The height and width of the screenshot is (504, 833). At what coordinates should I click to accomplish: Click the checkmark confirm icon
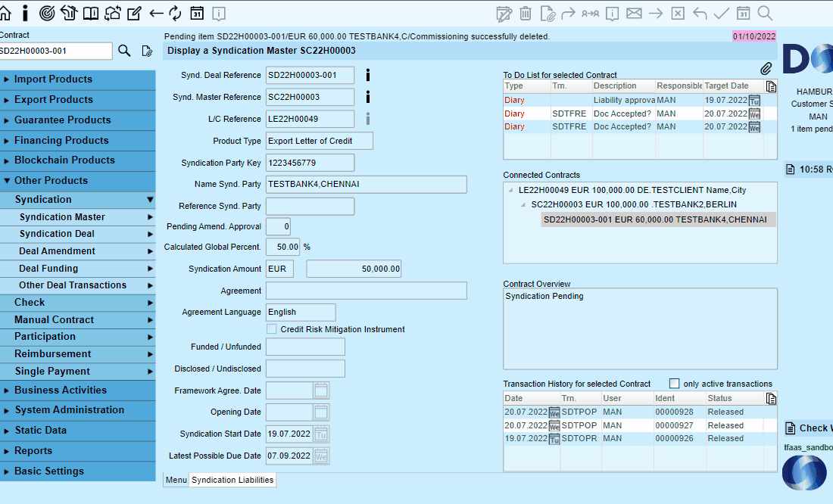coord(722,14)
